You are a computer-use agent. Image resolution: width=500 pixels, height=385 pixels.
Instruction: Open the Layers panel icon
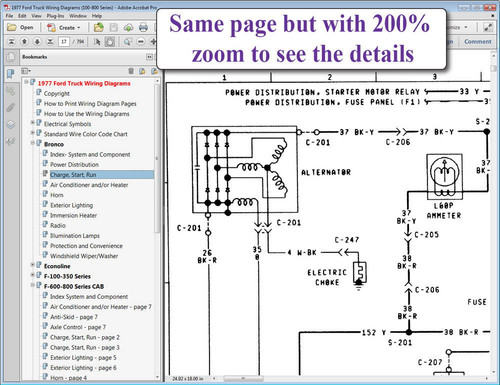click(x=11, y=125)
